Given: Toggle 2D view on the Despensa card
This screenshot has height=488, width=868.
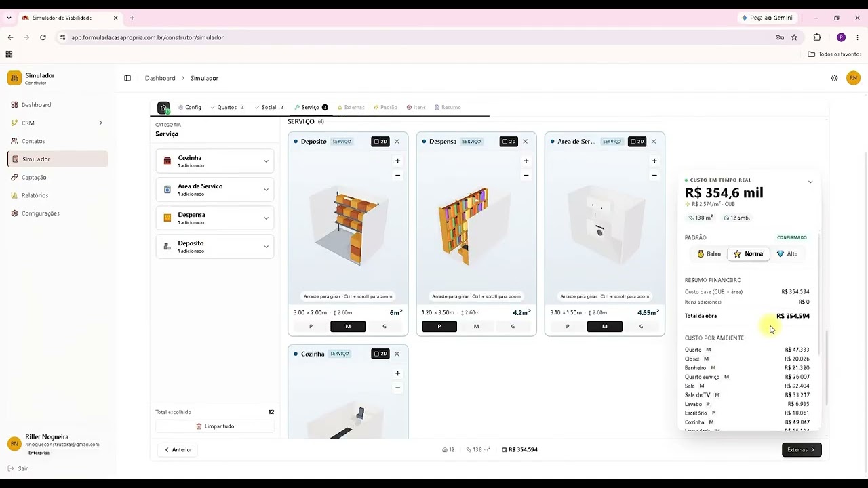Looking at the screenshot, I should pos(508,142).
